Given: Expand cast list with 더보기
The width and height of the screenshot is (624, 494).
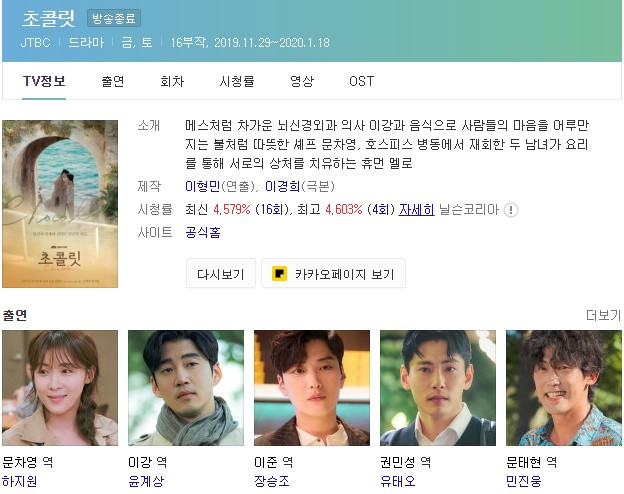Looking at the screenshot, I should [x=603, y=315].
